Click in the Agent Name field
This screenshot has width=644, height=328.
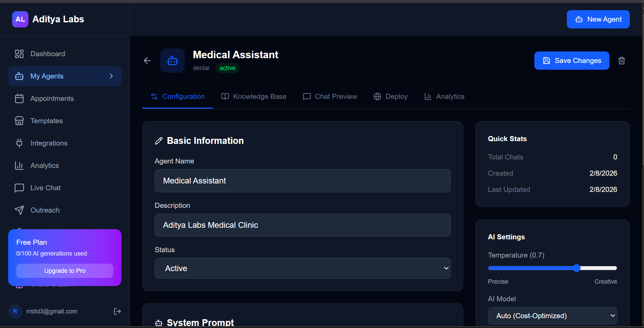pyautogui.click(x=303, y=181)
